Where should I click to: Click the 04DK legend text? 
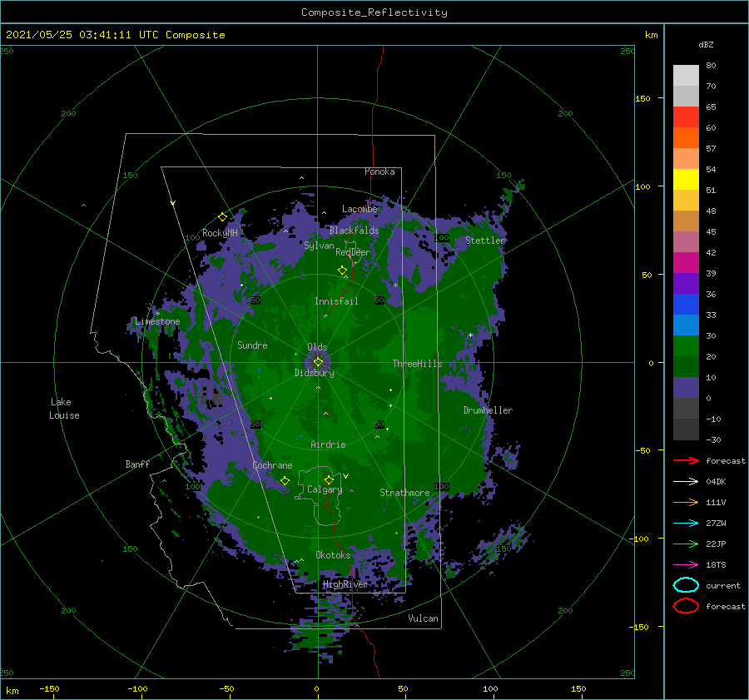716,482
